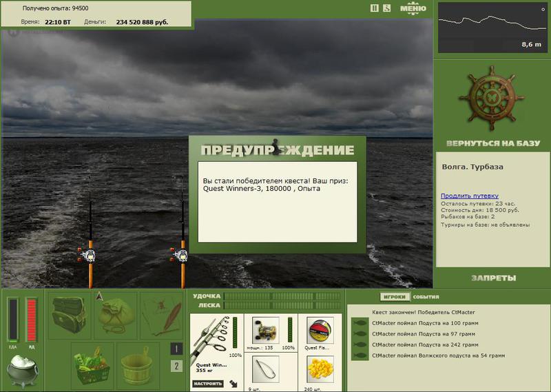551x392 pixels.
Task: Switch to the СОБЫТИЯ tab
Action: click(x=426, y=297)
